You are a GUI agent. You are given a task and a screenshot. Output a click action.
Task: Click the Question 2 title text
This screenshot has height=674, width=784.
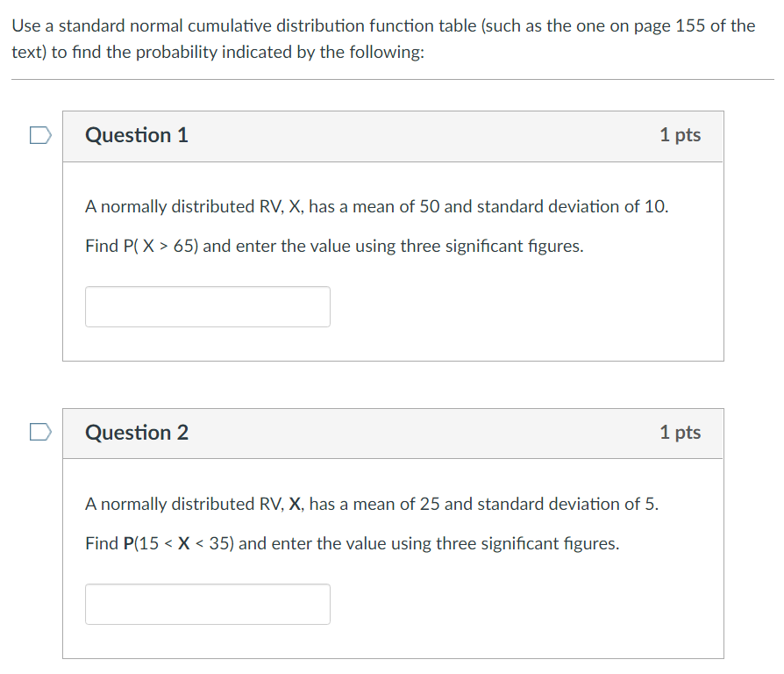[x=136, y=433]
